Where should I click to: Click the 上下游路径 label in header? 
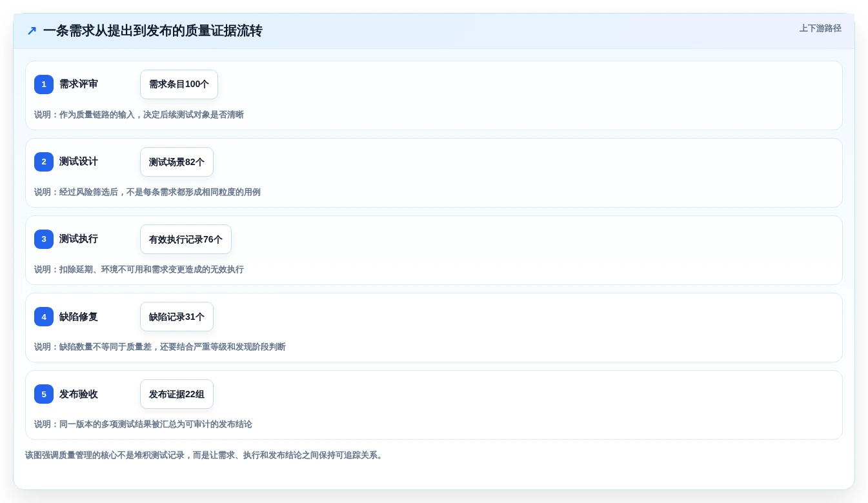(820, 28)
